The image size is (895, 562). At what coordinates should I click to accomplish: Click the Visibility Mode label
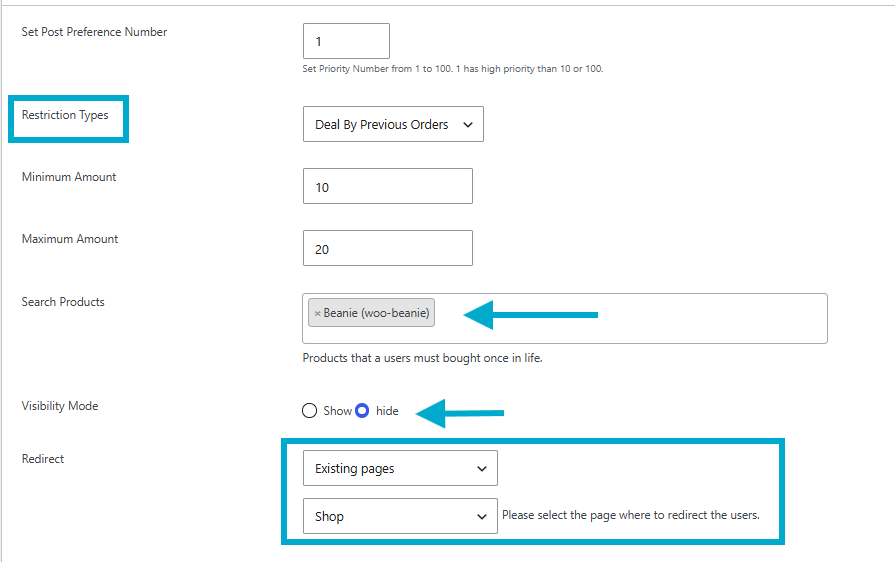pyautogui.click(x=60, y=406)
